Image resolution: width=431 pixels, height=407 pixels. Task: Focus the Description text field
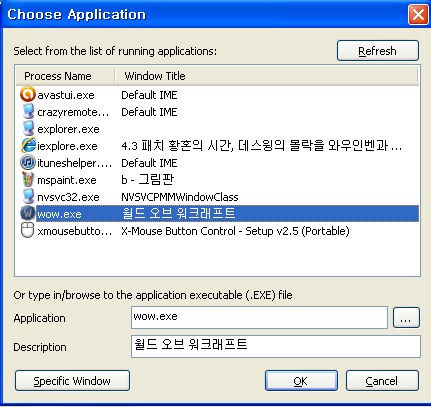(276, 346)
